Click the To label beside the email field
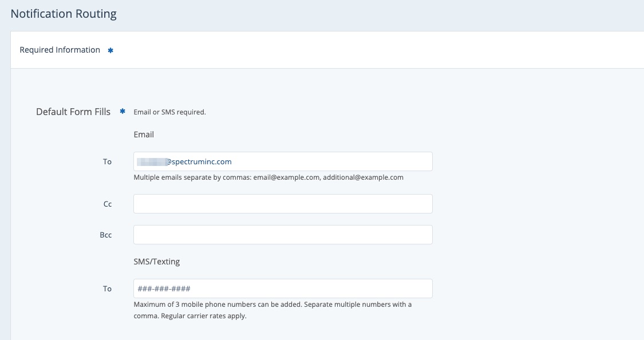 (x=107, y=162)
